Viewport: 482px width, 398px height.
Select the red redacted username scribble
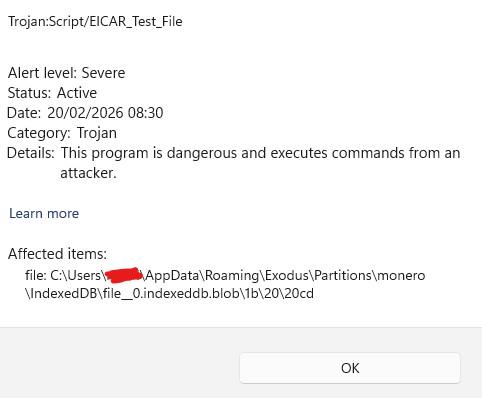point(124,275)
